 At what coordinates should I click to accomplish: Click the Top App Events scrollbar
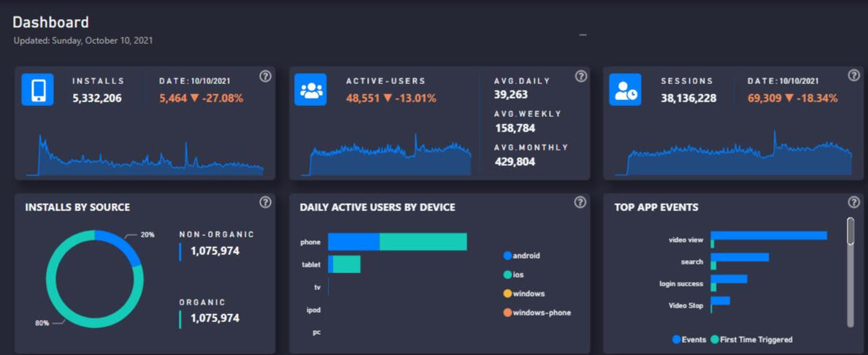[x=850, y=232]
